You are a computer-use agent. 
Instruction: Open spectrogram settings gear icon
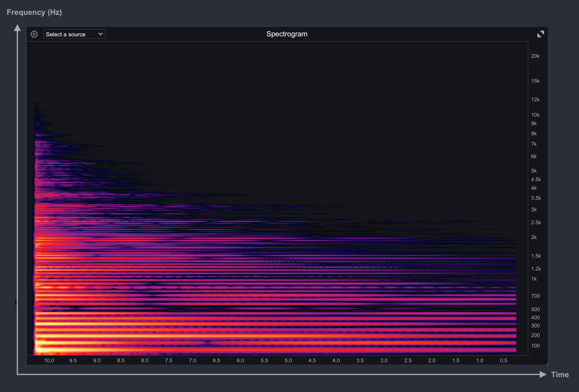click(x=34, y=34)
